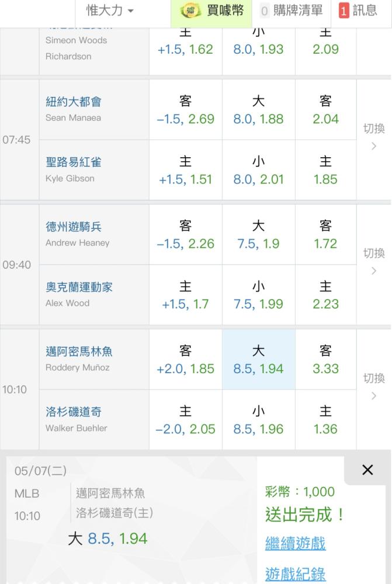The width and height of the screenshot is (392, 584).
Task: Select 客 3.33 Marlins moneyline bet
Action: [325, 359]
